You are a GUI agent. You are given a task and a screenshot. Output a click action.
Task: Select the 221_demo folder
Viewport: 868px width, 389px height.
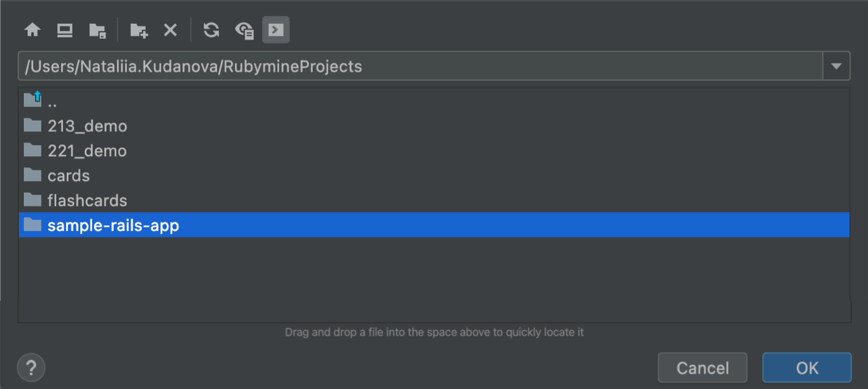[x=87, y=151]
